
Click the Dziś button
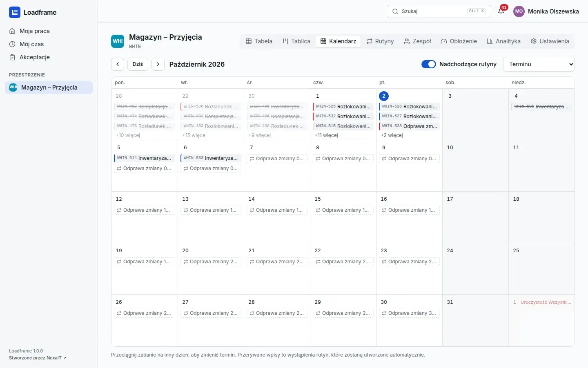pos(138,64)
